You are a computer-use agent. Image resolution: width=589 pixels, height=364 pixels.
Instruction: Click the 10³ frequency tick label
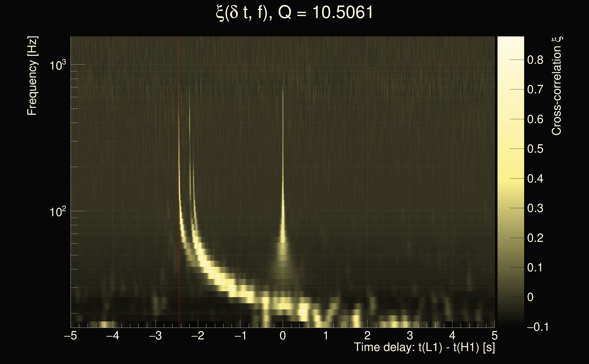click(57, 65)
